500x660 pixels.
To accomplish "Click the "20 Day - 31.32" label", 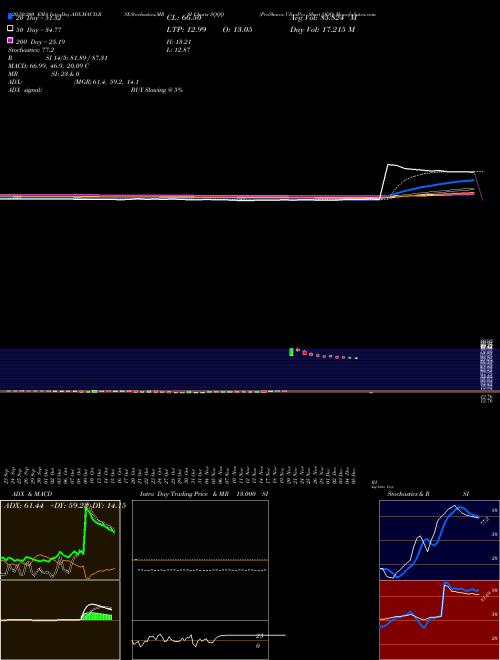I will (39, 18).
